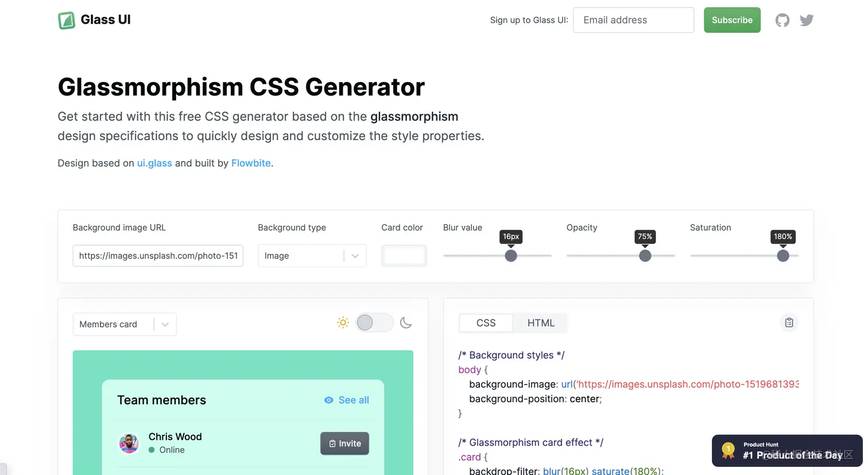Switch to the HTML tab
Viewport: 868px width, 475px height.
541,323
